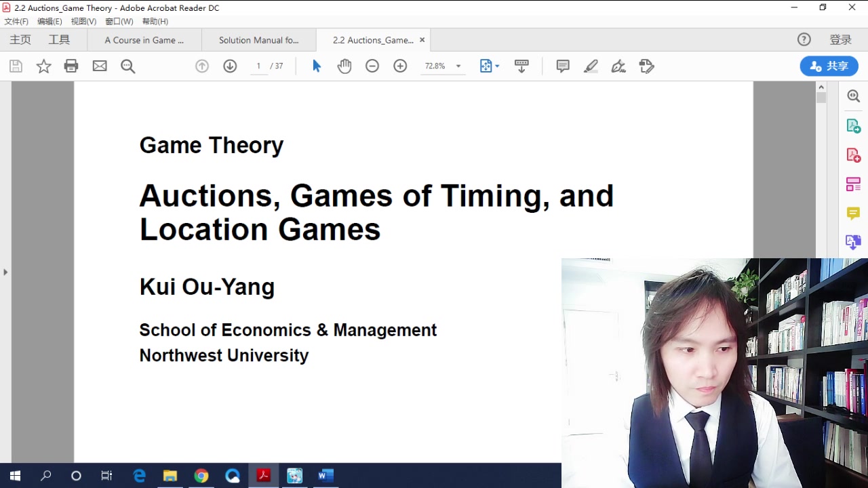This screenshot has height=488, width=868.
Task: Open Export PDF in side pane
Action: 854,126
